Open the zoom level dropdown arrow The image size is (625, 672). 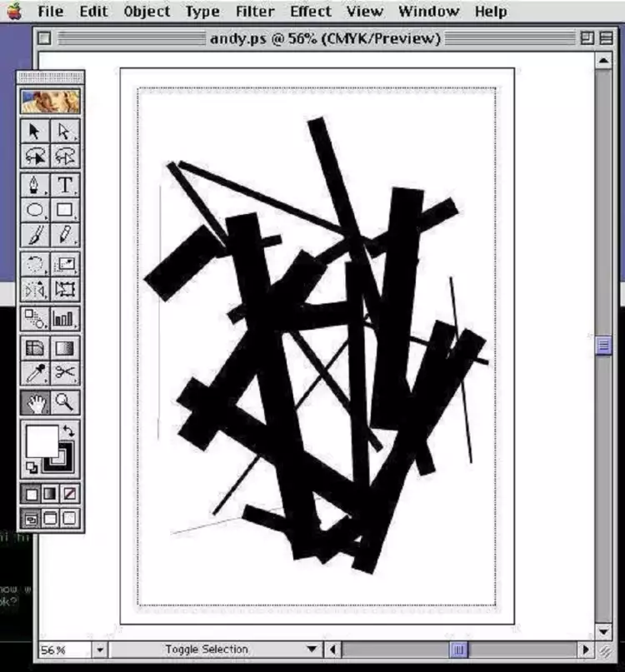[x=100, y=650]
